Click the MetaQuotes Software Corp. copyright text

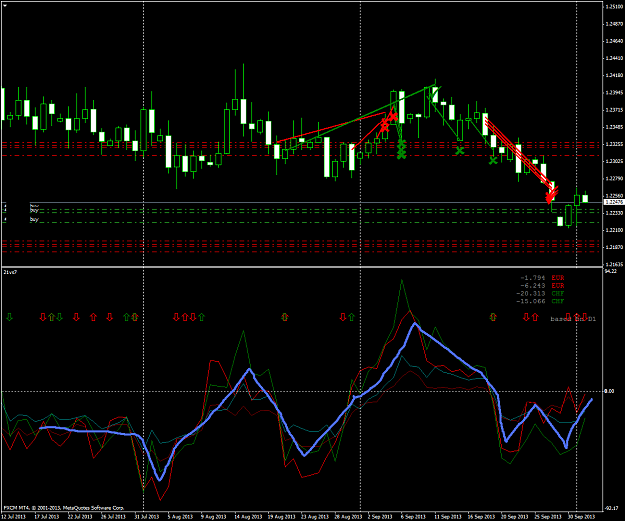click(x=64, y=508)
